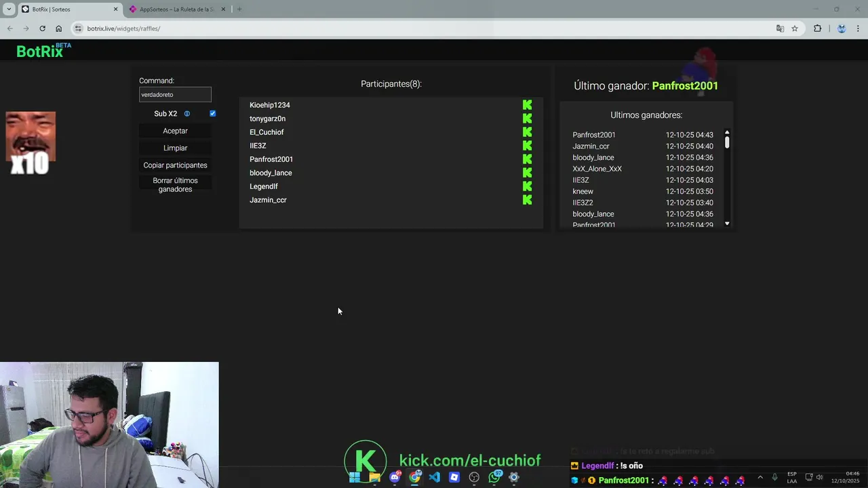Open Visual Studio Code from the taskbar

coord(435,477)
